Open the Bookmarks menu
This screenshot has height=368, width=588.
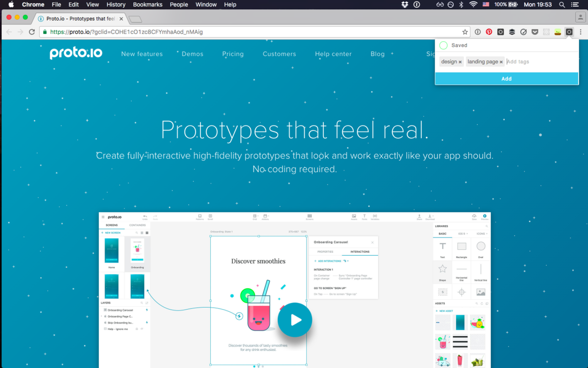(147, 4)
